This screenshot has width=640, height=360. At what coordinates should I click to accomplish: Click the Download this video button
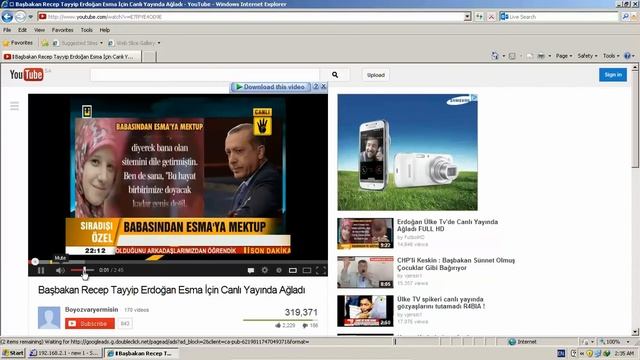tap(271, 87)
